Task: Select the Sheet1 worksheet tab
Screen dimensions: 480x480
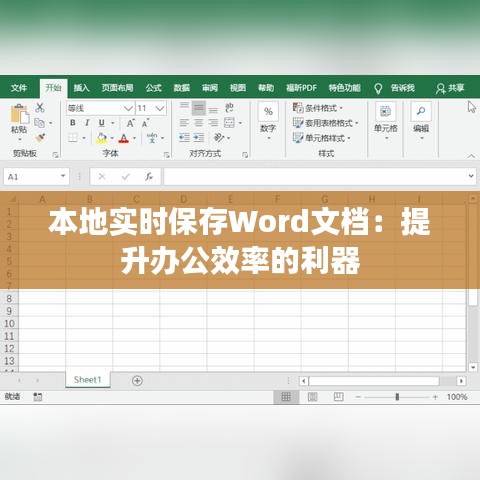Action: (87, 380)
